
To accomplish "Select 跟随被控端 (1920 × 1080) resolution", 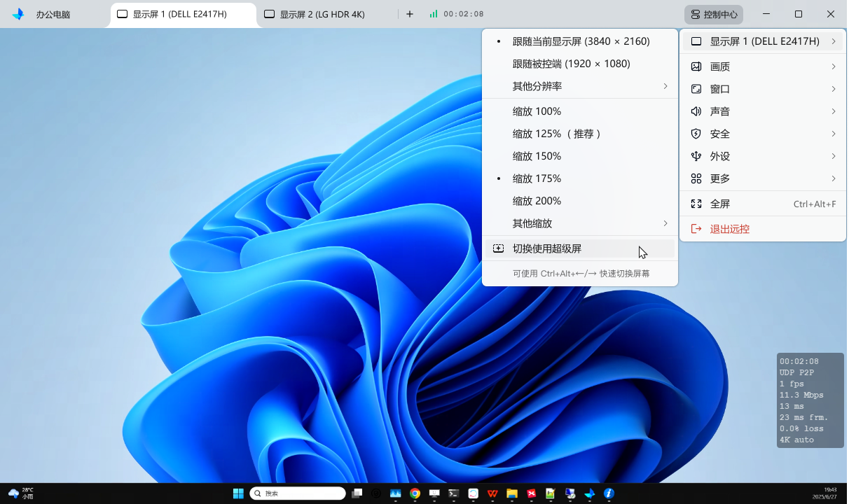I will click(x=580, y=64).
